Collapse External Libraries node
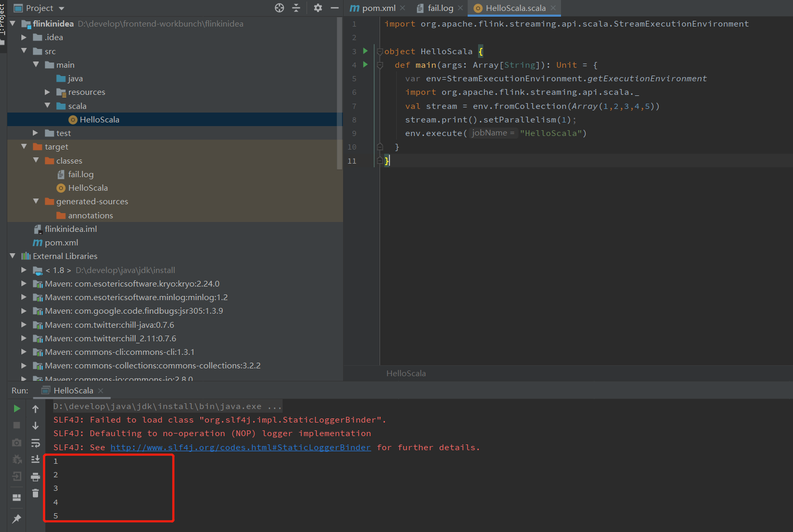Viewport: 793px width, 532px height. tap(13, 256)
